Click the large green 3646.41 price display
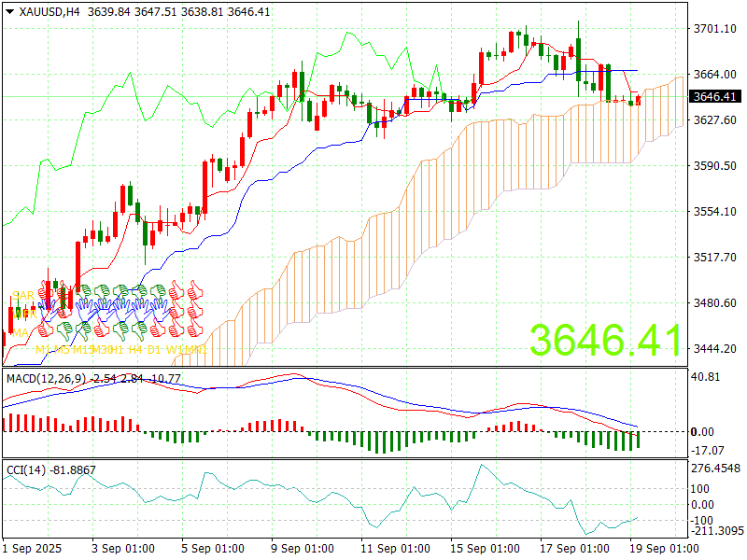Image resolution: width=747 pixels, height=560 pixels. click(607, 341)
